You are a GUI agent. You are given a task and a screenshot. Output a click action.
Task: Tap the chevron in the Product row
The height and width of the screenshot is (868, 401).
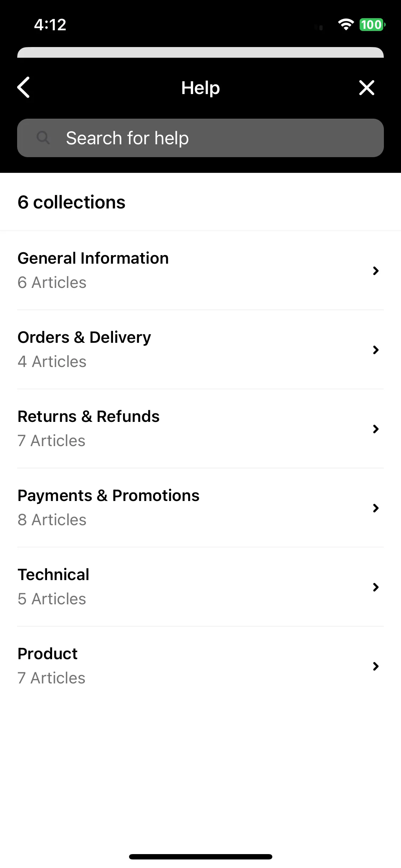(376, 666)
